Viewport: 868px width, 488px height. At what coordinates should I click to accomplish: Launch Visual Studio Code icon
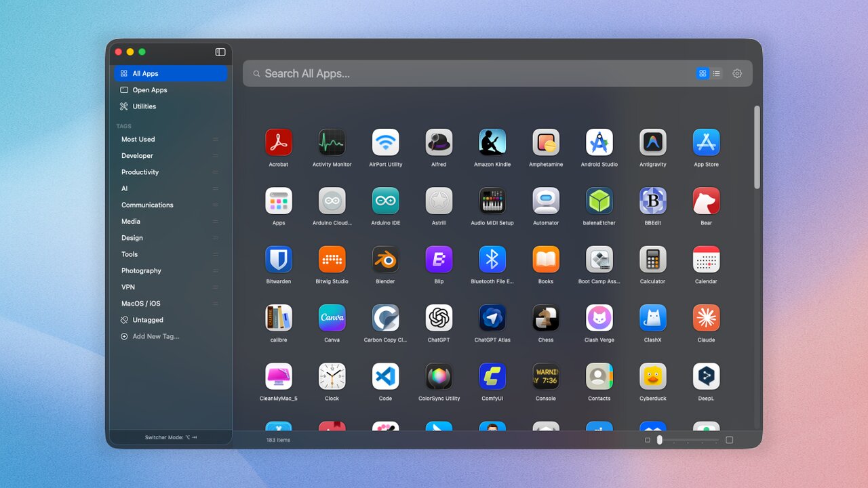pyautogui.click(x=386, y=376)
